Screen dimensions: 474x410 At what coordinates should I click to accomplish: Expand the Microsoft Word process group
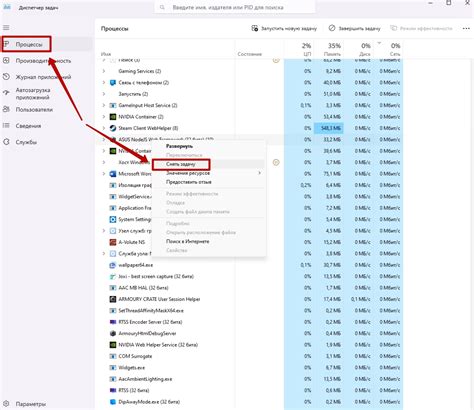(x=104, y=174)
